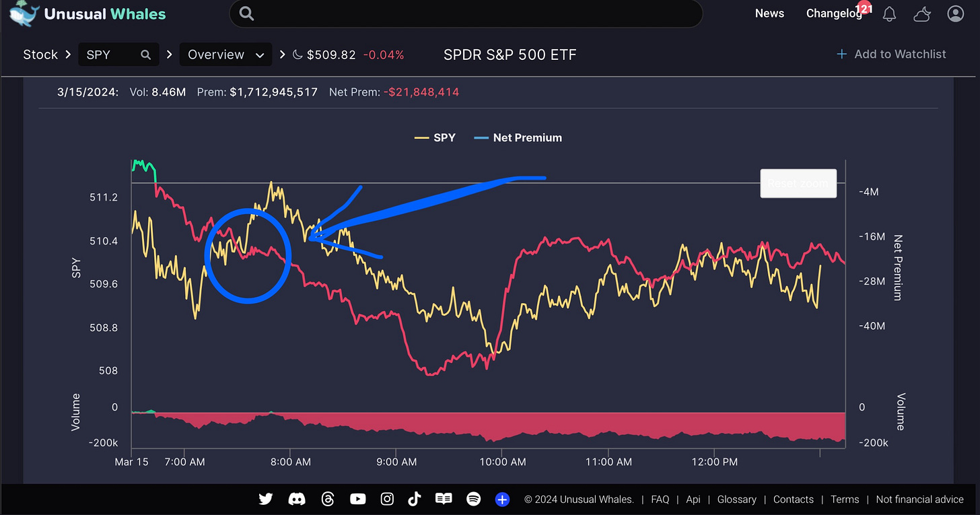Click the 10:00 AM time axis label
Viewport: 980px width, 515px height.
click(x=502, y=462)
